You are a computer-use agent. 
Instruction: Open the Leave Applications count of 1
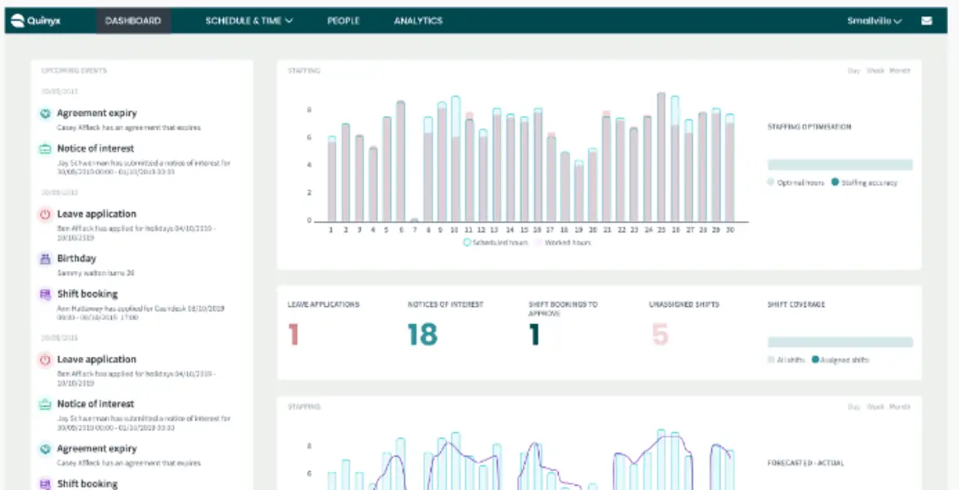tap(294, 335)
